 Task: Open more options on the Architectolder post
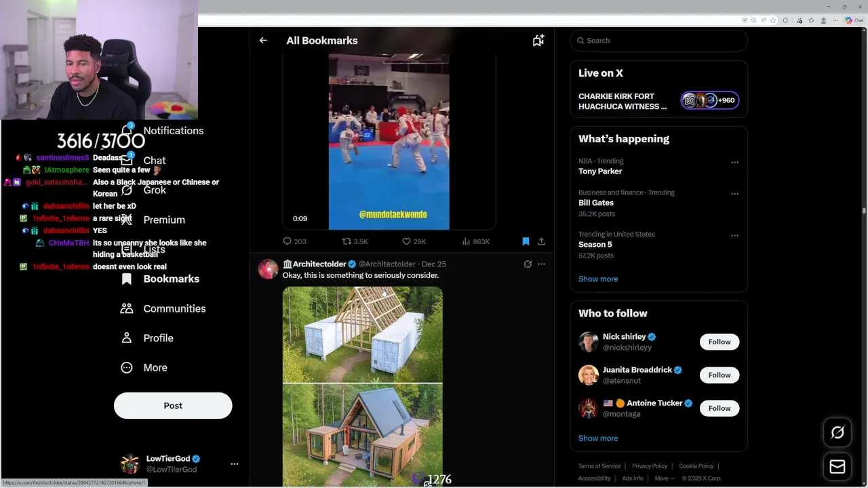click(541, 264)
